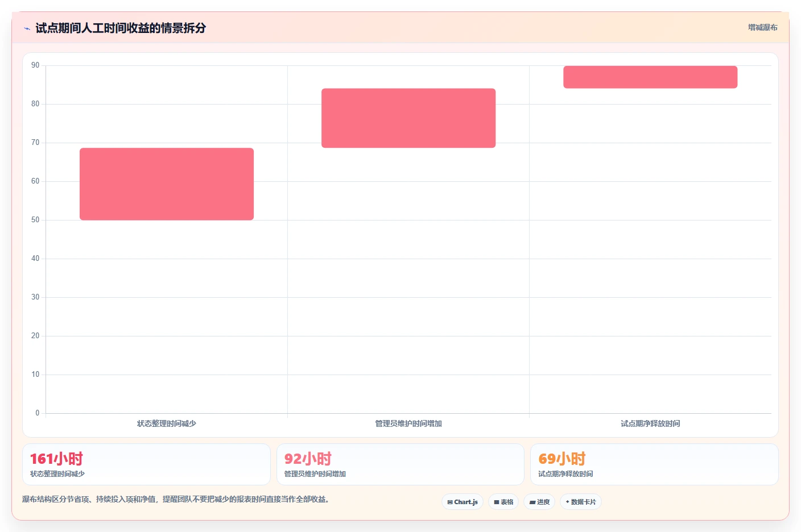The width and height of the screenshot is (801, 532).
Task: Select the 表格 chip
Action: click(x=503, y=502)
